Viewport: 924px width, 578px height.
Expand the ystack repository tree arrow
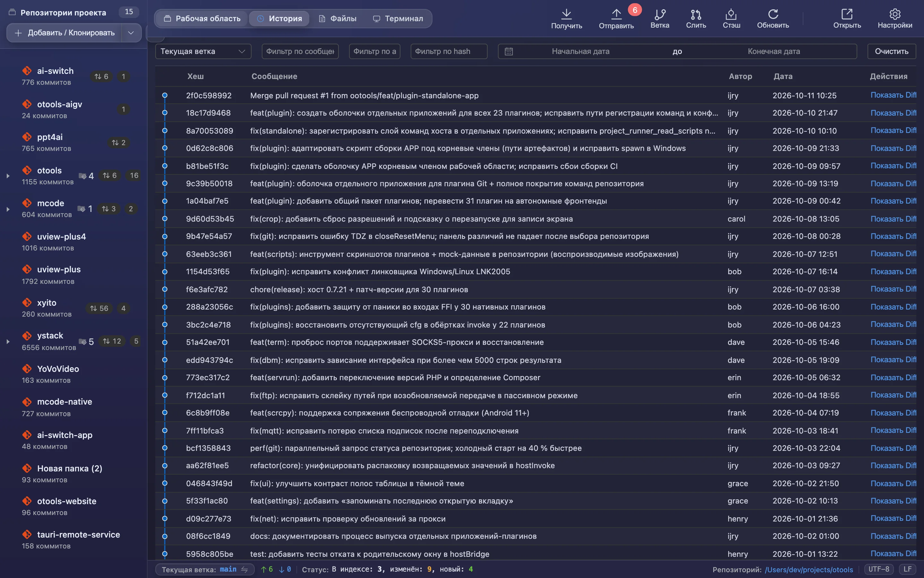tap(8, 341)
